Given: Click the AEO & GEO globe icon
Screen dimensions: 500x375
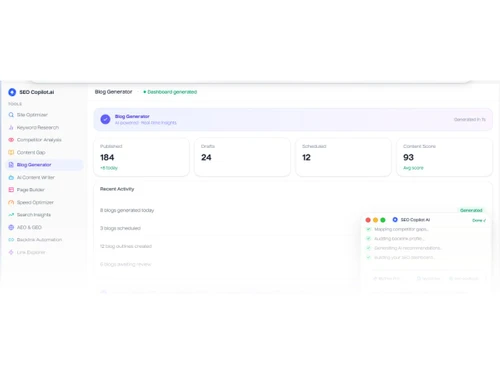Looking at the screenshot, I should tap(11, 227).
